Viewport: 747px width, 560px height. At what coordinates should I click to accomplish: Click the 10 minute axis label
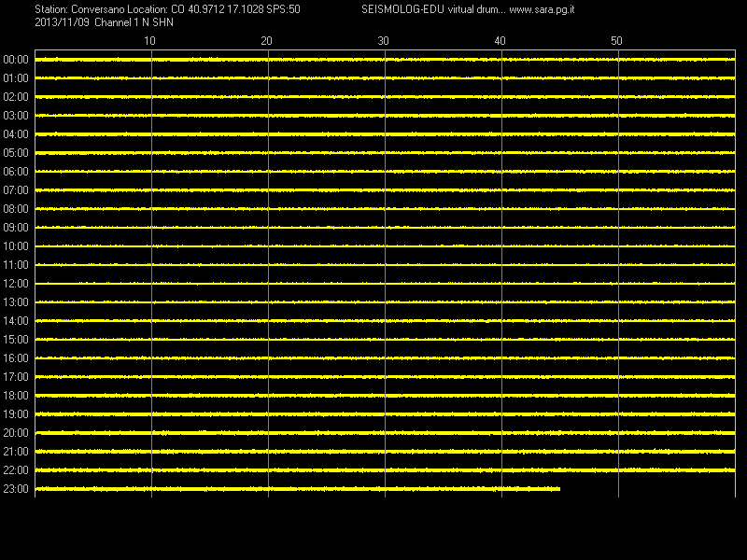click(x=149, y=41)
